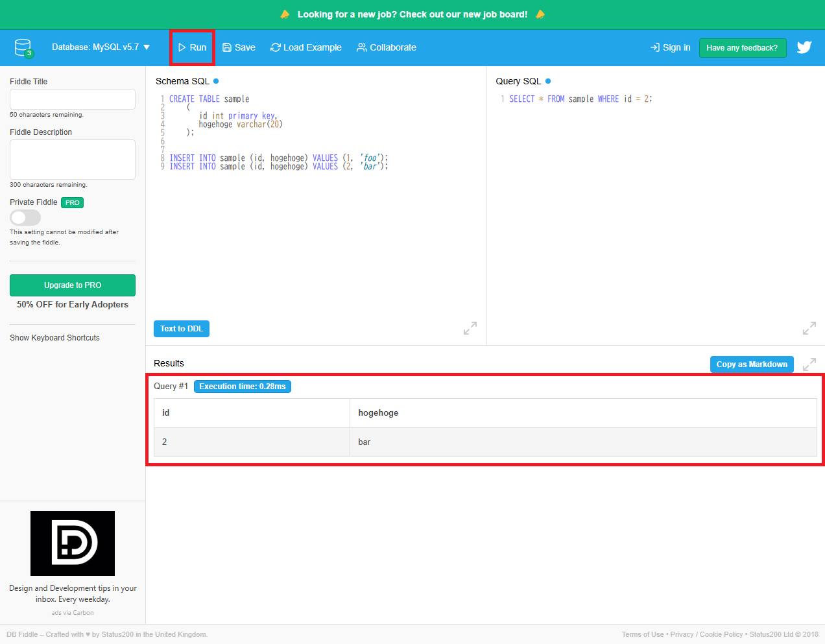Run the SQL queries

192,47
